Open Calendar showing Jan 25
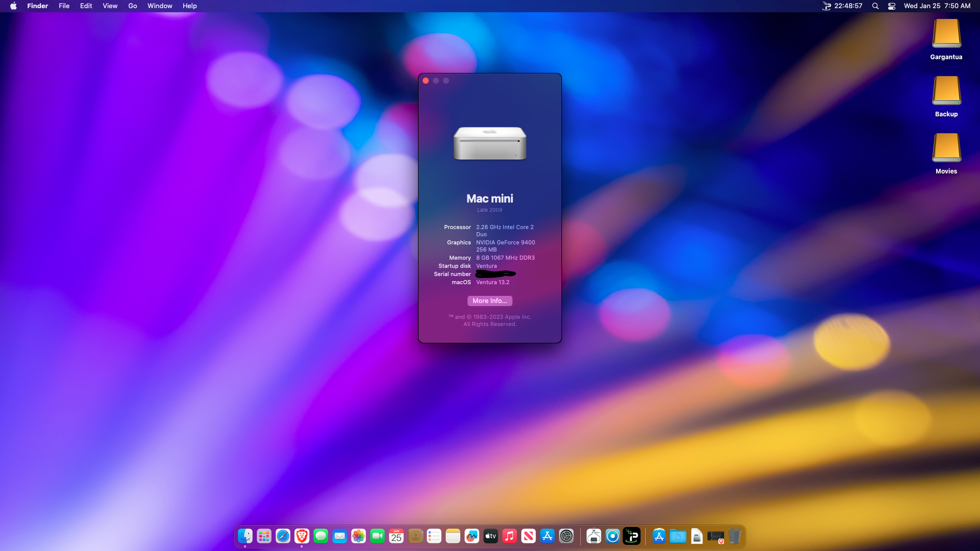The height and width of the screenshot is (551, 980). pyautogui.click(x=396, y=536)
